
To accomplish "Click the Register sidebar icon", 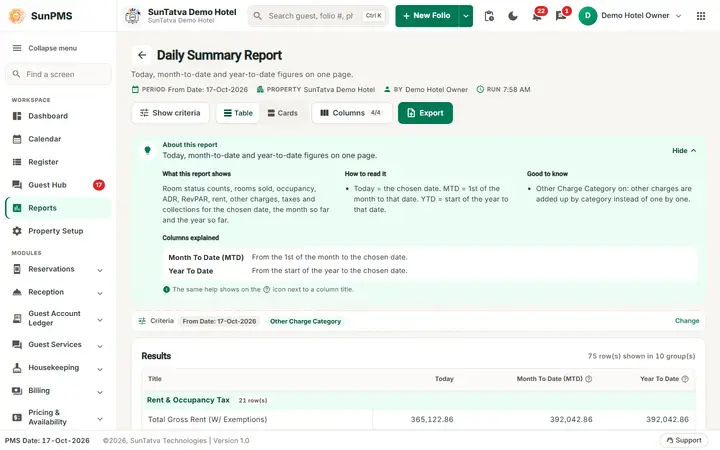I will (x=17, y=162).
